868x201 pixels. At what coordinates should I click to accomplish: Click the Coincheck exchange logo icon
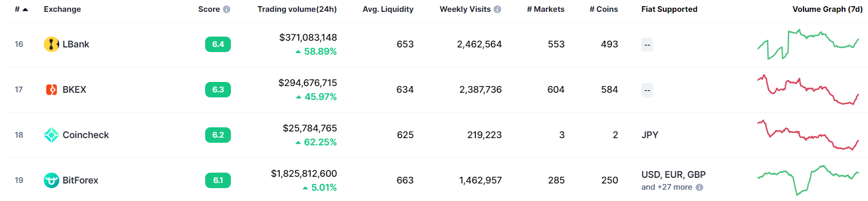click(x=52, y=135)
